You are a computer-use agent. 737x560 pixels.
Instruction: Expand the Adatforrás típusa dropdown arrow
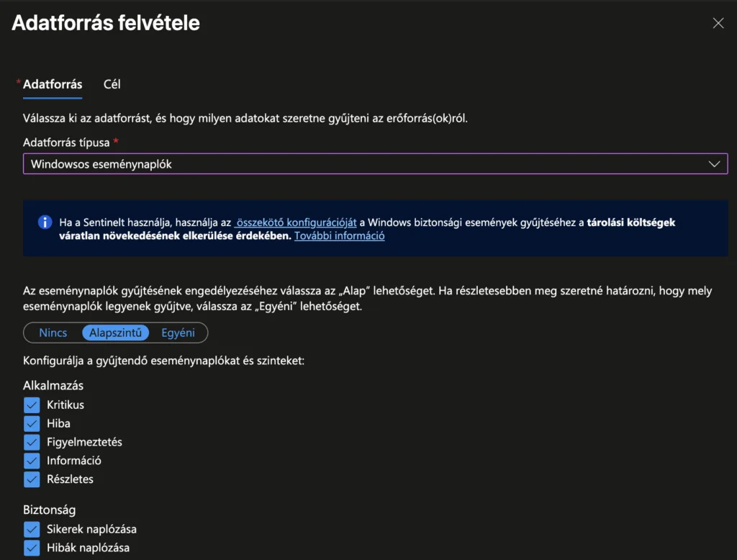[713, 164]
